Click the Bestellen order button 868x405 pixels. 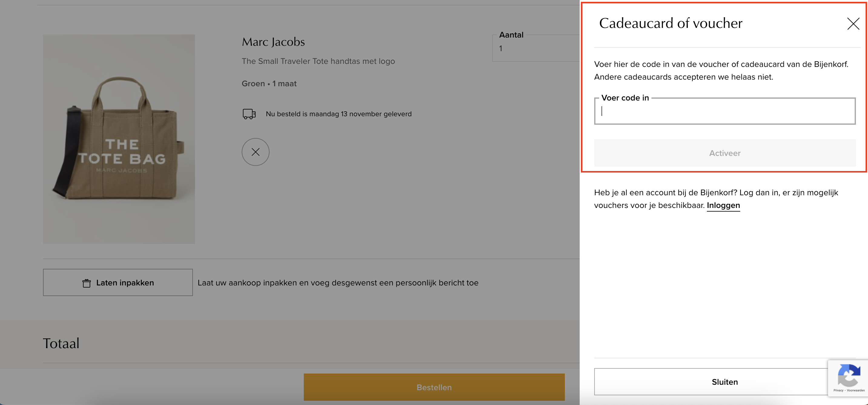click(434, 387)
